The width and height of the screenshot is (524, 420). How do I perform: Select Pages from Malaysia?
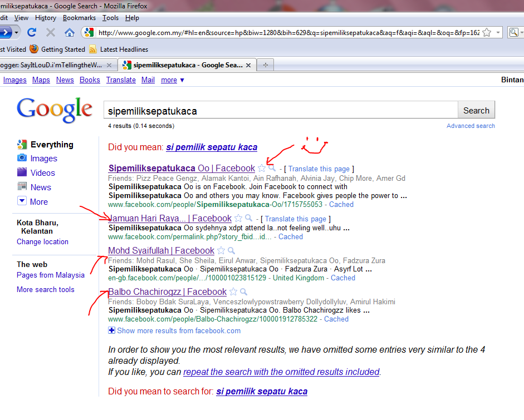(51, 275)
